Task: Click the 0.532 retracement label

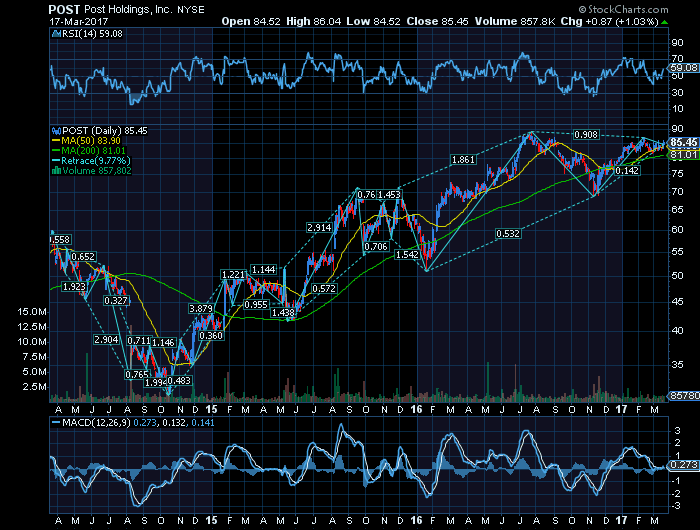Action: click(508, 234)
